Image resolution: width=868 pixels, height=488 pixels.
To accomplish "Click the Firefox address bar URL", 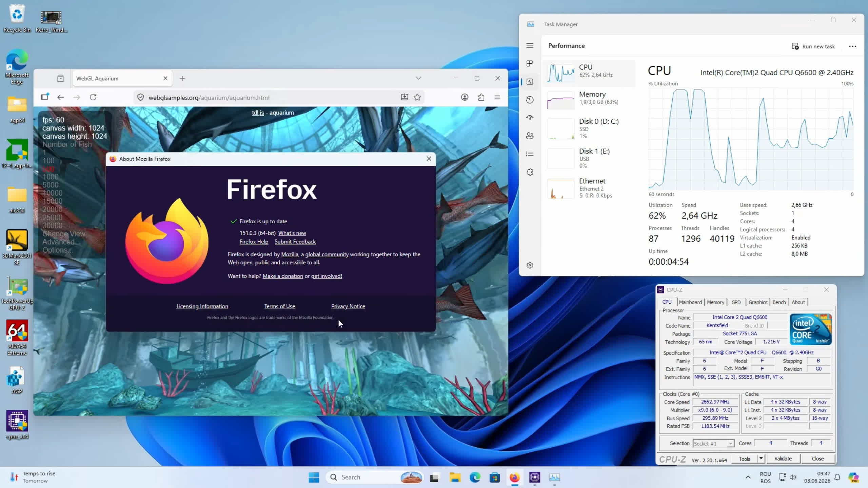I will (x=209, y=98).
